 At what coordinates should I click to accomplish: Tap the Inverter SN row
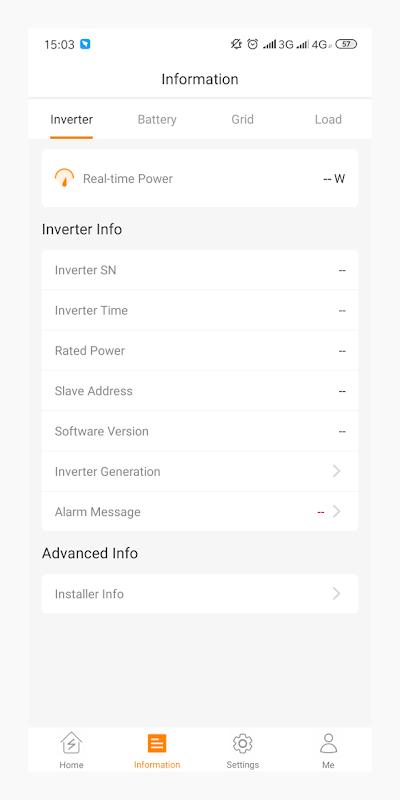[x=200, y=270]
